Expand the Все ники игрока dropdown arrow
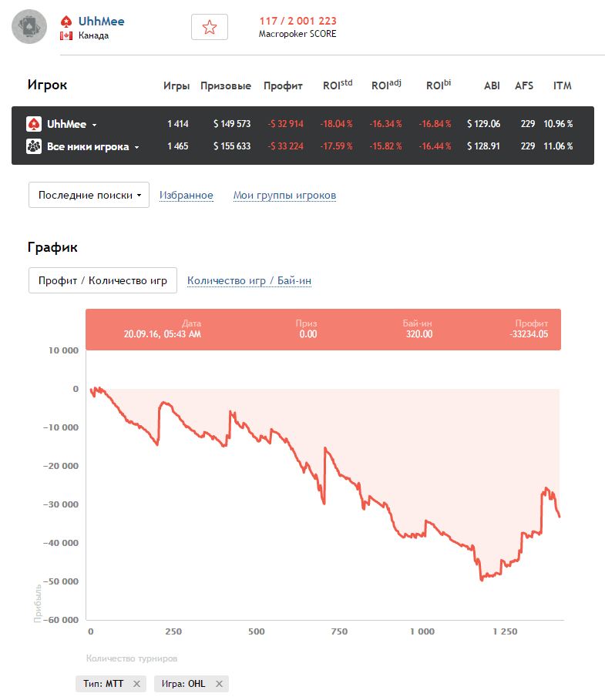This screenshot has height=700, width=605. [x=136, y=147]
